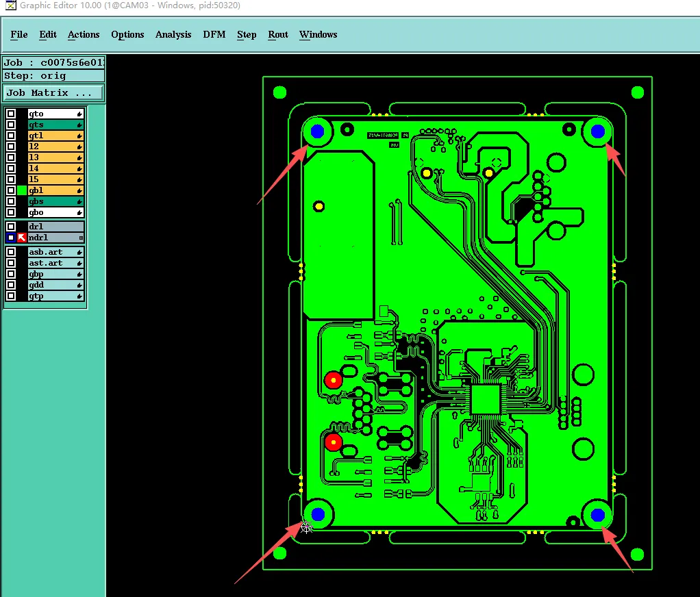The image size is (700, 597).
Task: Click the hand icon on the gdd layer row
Action: [x=79, y=285]
